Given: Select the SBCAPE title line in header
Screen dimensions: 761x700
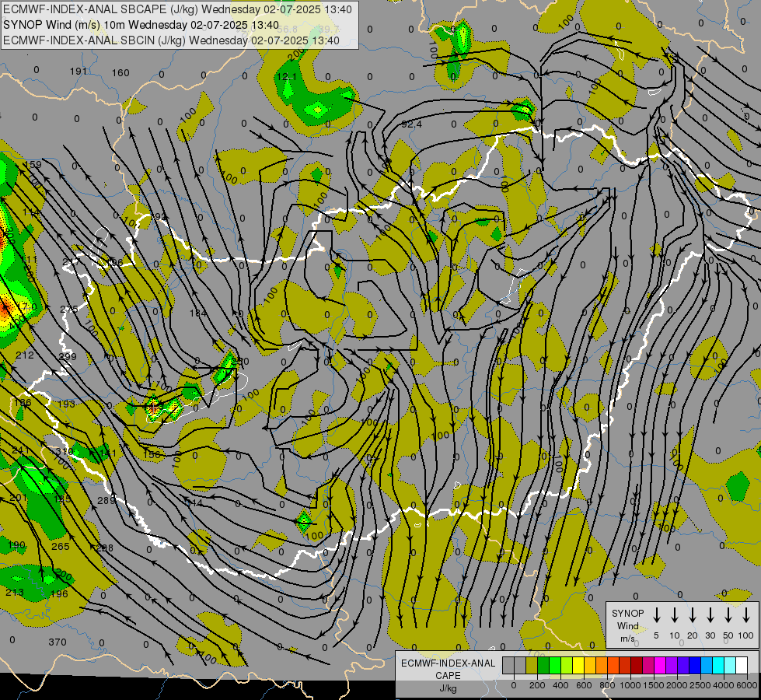Looking at the screenshot, I should pos(178,9).
